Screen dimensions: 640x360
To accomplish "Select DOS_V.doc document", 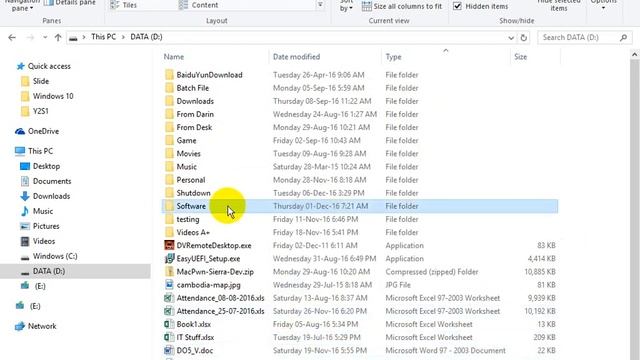I will pyautogui.click(x=189, y=350).
